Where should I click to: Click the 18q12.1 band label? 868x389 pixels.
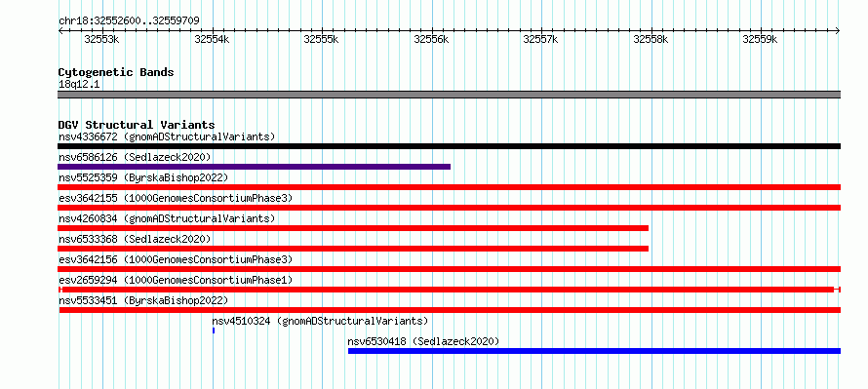pos(79,85)
